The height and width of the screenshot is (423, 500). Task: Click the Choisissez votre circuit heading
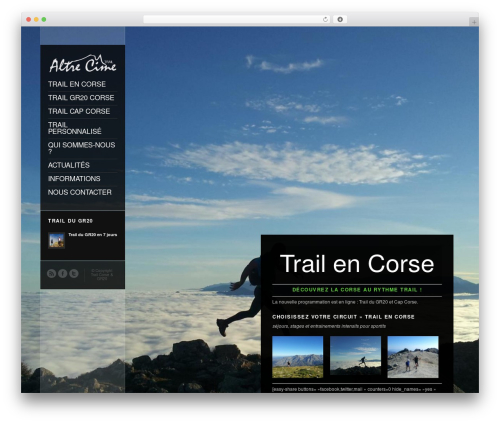pos(343,317)
